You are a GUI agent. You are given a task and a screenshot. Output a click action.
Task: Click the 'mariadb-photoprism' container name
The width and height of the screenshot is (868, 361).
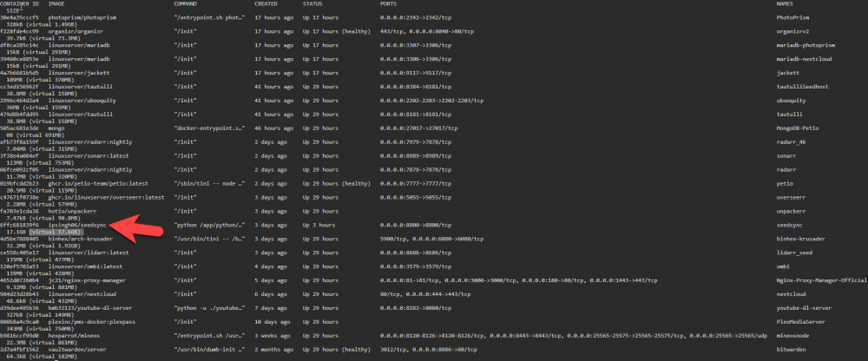(x=806, y=45)
